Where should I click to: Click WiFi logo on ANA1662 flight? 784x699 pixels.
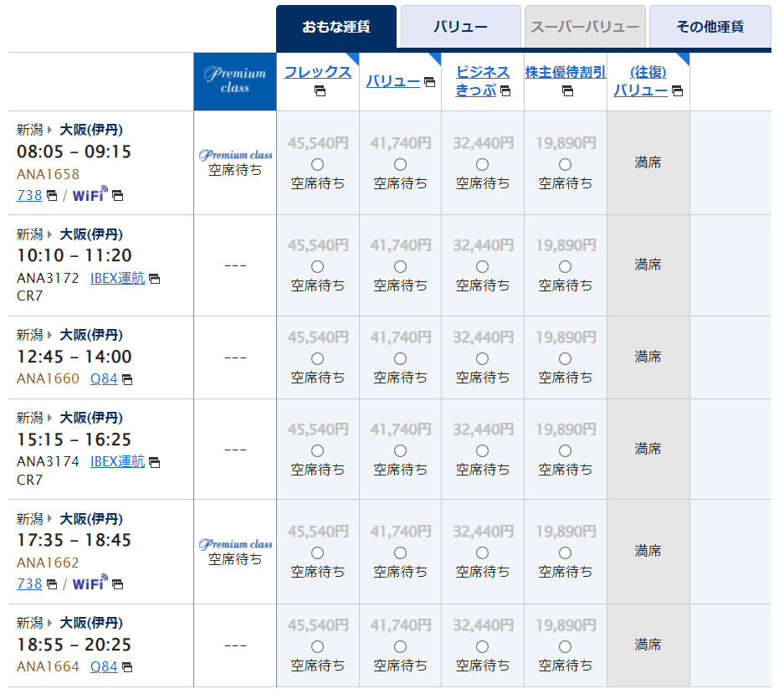click(x=90, y=583)
